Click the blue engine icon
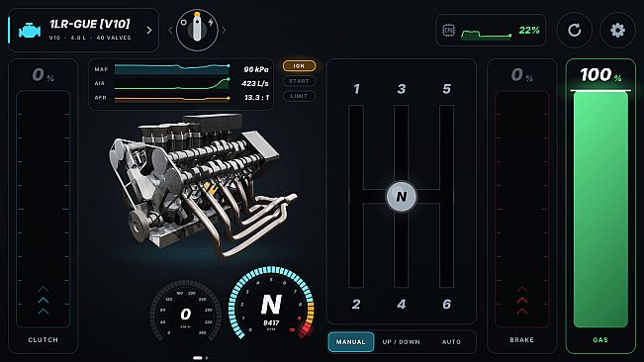This screenshot has width=644, height=362. [30, 31]
